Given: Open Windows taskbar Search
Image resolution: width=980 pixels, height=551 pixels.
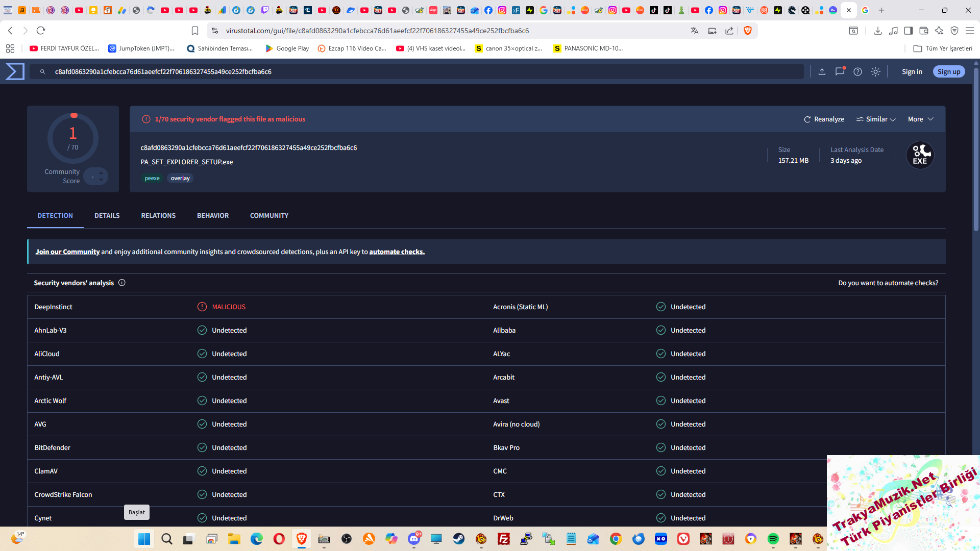Looking at the screenshot, I should click(x=167, y=539).
